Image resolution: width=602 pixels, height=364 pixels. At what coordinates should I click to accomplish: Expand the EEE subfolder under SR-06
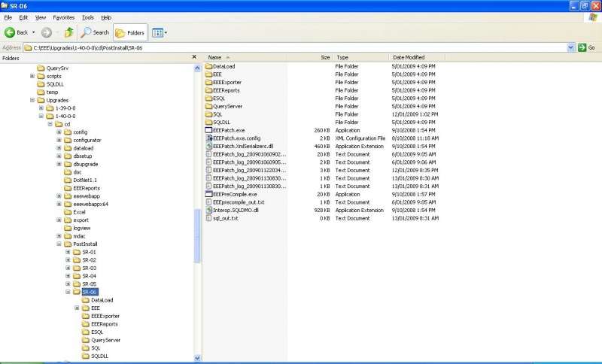77,308
